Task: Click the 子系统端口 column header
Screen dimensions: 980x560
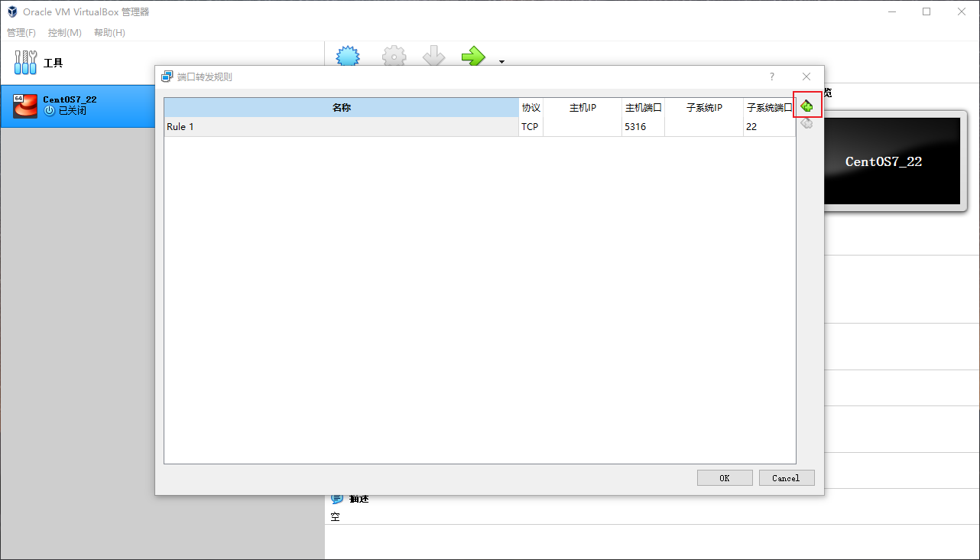Action: [770, 108]
